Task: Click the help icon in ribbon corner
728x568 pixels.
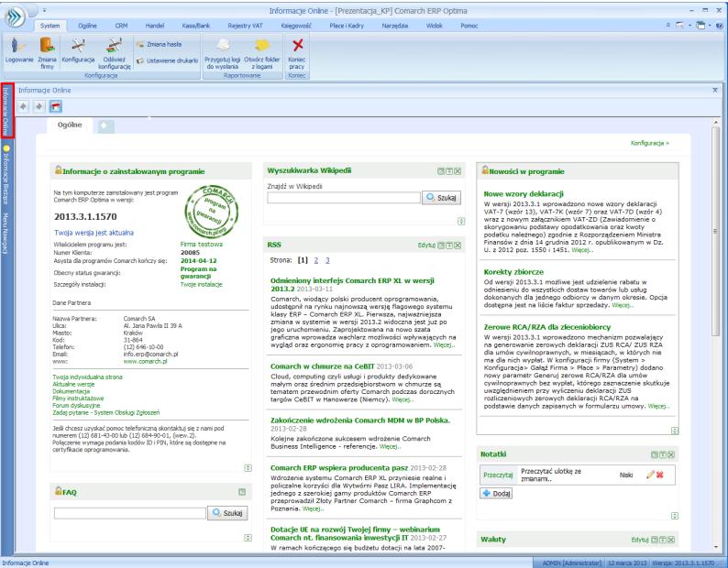Action: click(x=721, y=26)
